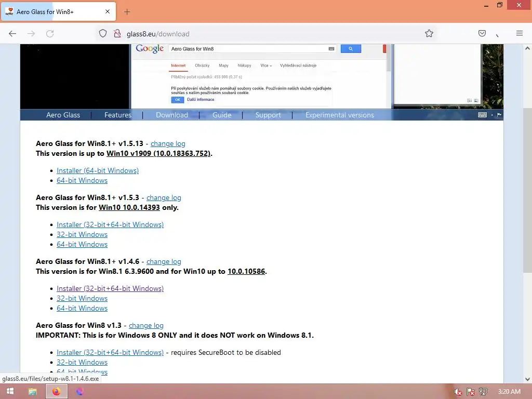This screenshot has width=532, height=399.
Task: Click v1.4.6 Installer (32-bit+64-bit Windows)
Action: pyautogui.click(x=110, y=288)
